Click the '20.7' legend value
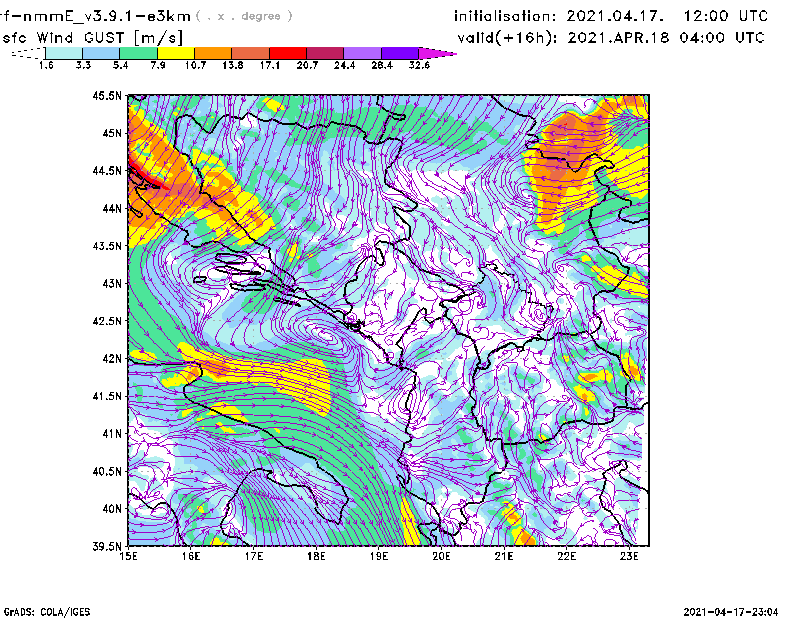The image size is (800, 618). 307,65
